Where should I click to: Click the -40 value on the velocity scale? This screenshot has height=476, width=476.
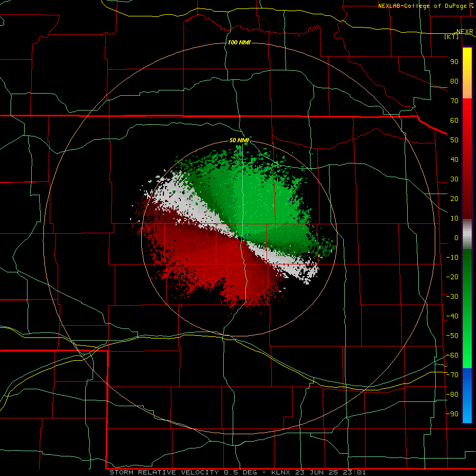coord(452,316)
